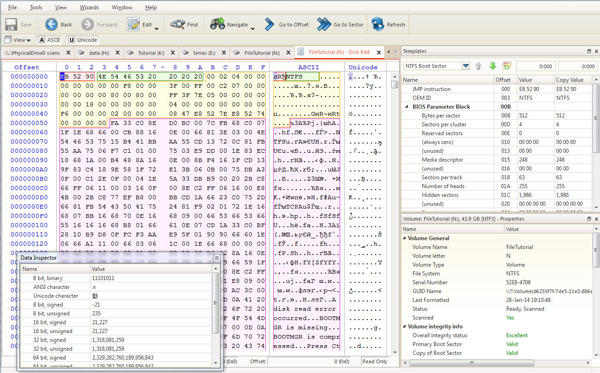
Task: Open the NTFS Boot Sector template dropdown
Action: (x=465, y=66)
